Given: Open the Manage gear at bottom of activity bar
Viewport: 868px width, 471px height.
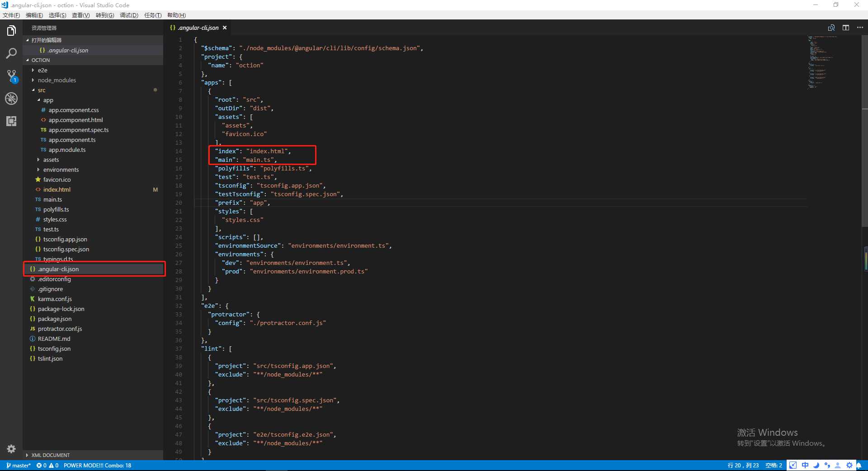Looking at the screenshot, I should [11, 449].
